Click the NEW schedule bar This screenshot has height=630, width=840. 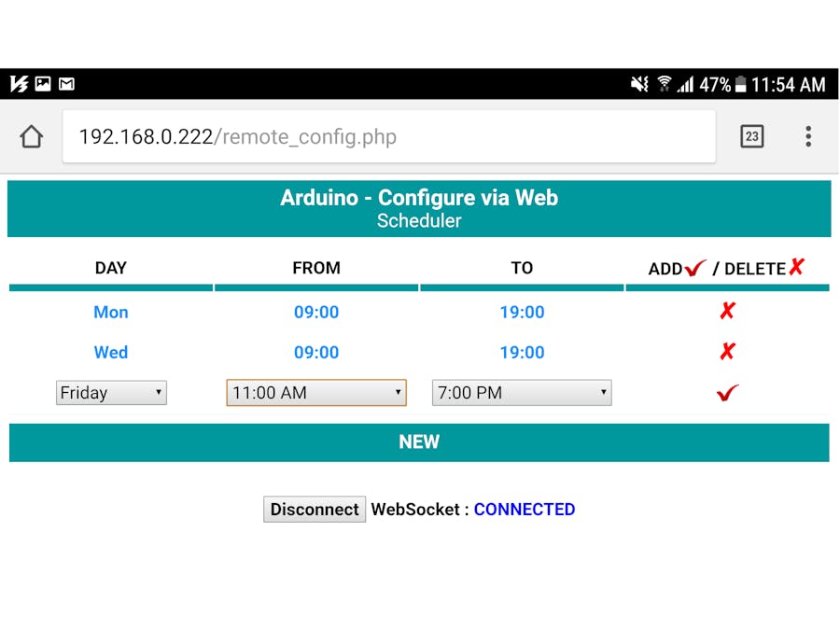coord(419,442)
